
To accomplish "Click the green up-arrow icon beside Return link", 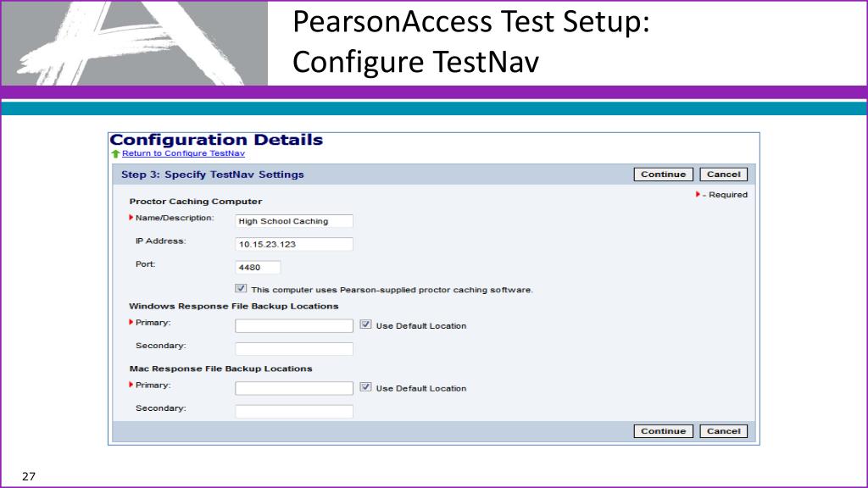I will tap(115, 154).
